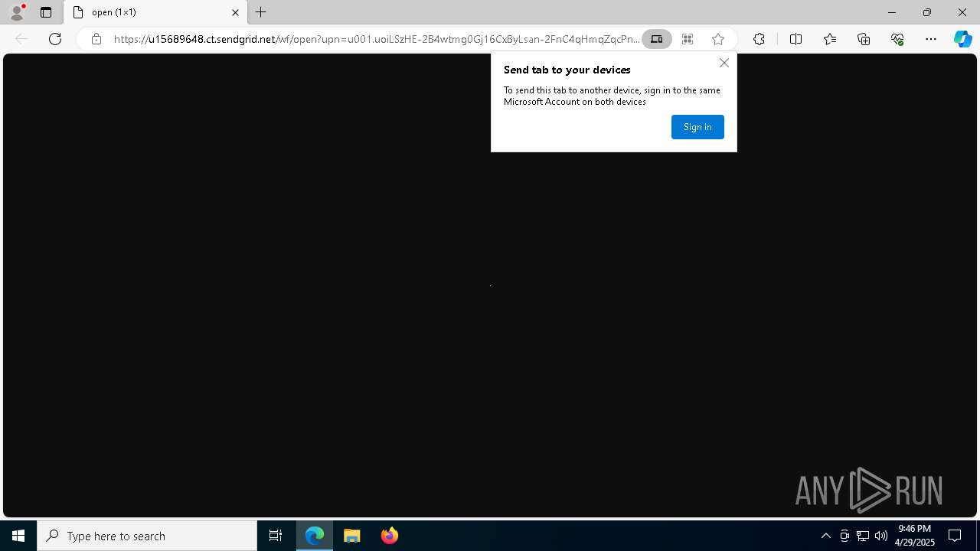980x551 pixels.
Task: Open the Copilot sidebar icon
Action: point(963,39)
